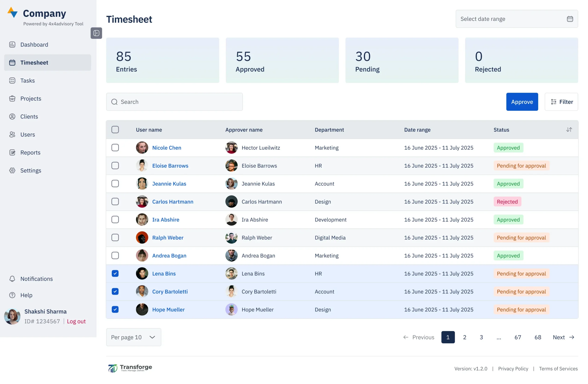This screenshot has width=588, height=384.
Task: Go to pagination page 2
Action: [464, 337]
